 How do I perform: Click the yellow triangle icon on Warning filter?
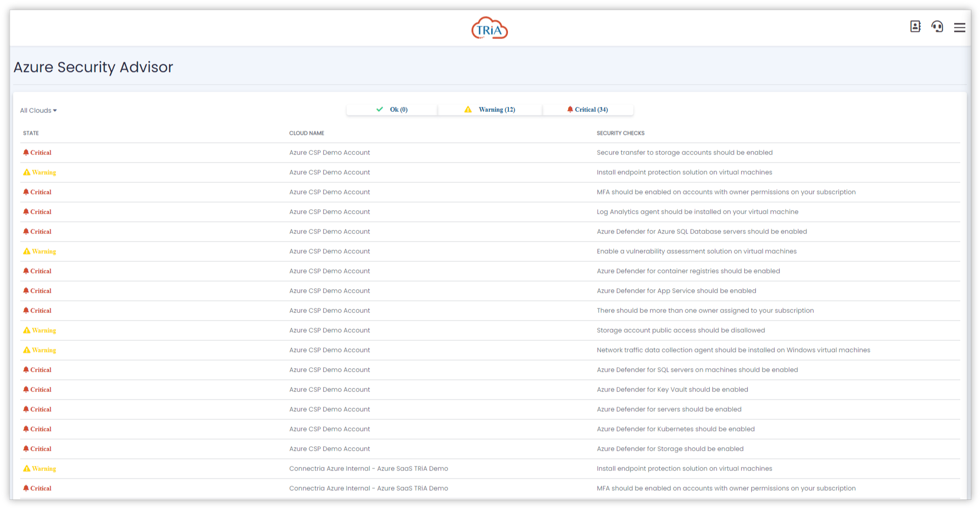coord(468,109)
